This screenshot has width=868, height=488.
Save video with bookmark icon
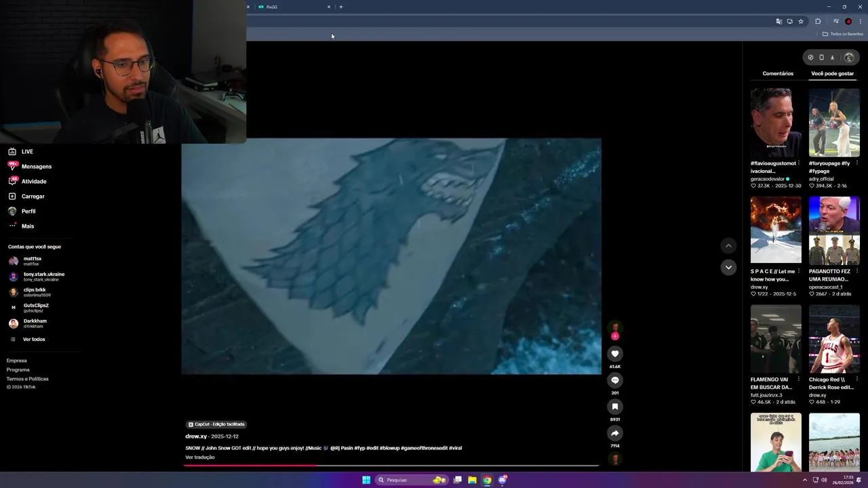(615, 407)
